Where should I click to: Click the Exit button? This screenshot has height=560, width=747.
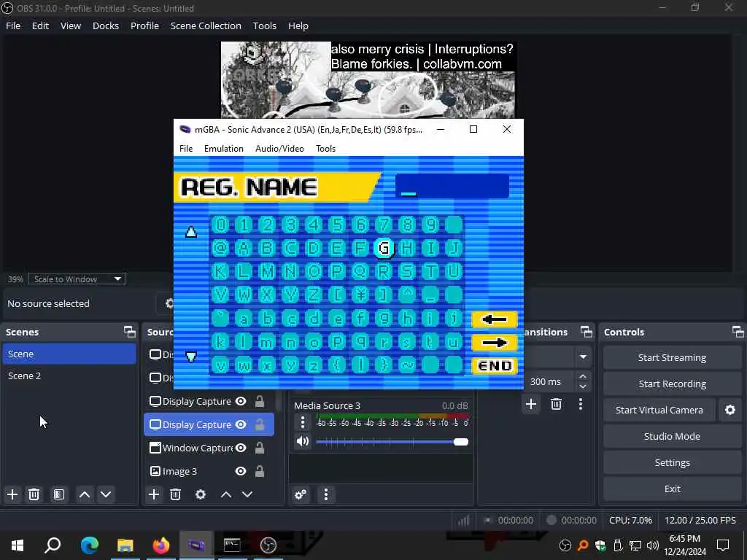[672, 489]
